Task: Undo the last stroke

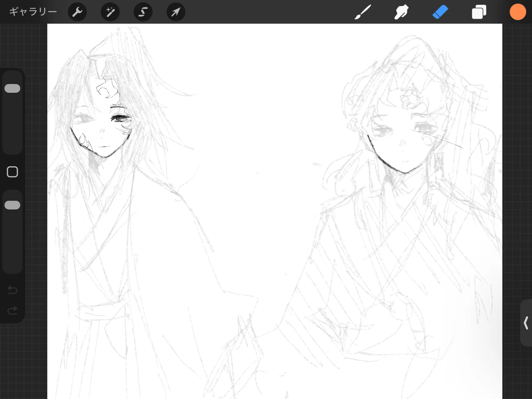Action: click(12, 290)
